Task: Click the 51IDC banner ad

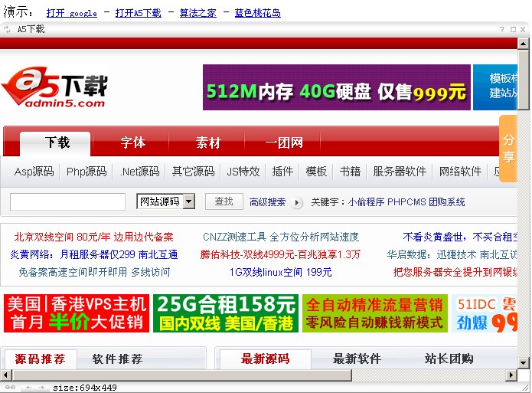Action: 485,313
